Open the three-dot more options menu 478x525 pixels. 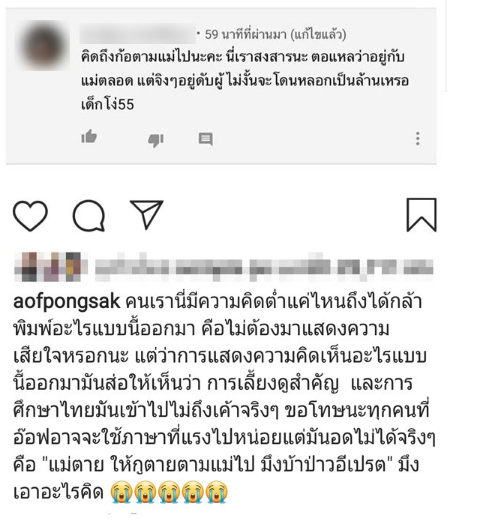(418, 139)
